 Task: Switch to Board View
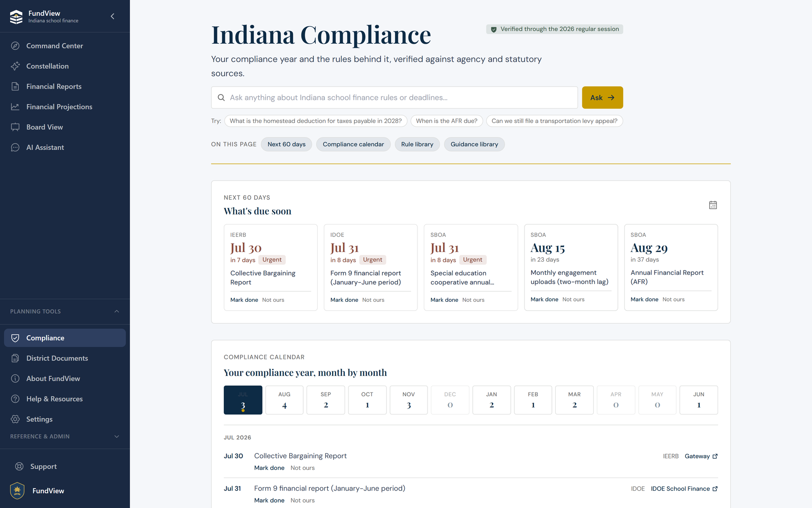[x=65, y=127]
